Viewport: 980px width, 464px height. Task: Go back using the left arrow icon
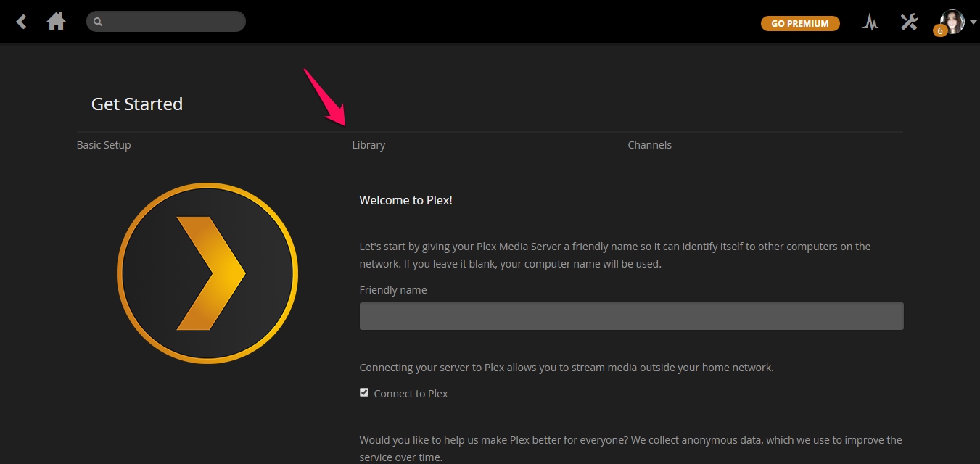click(22, 22)
